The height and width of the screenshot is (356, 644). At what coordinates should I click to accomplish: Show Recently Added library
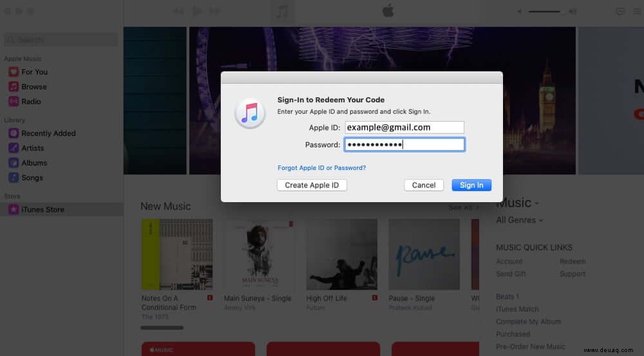pyautogui.click(x=48, y=133)
